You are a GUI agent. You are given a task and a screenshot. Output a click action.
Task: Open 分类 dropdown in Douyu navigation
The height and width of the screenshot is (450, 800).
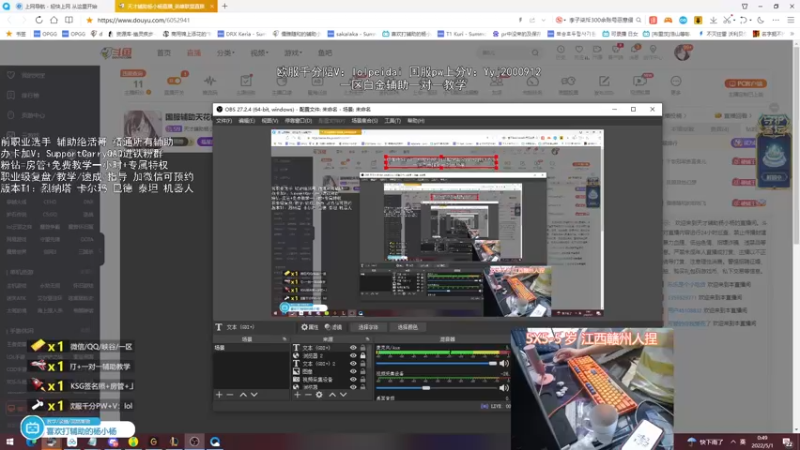[x=225, y=53]
